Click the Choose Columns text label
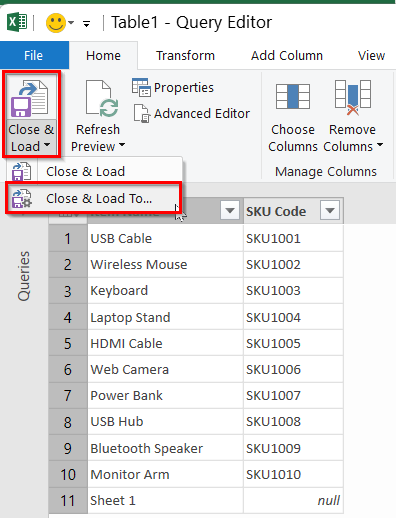This screenshot has width=396, height=518. click(293, 138)
